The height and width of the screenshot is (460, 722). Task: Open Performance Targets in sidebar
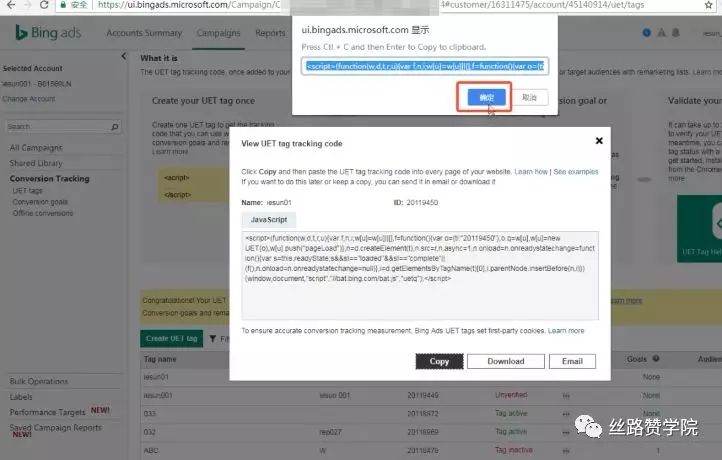47,412
